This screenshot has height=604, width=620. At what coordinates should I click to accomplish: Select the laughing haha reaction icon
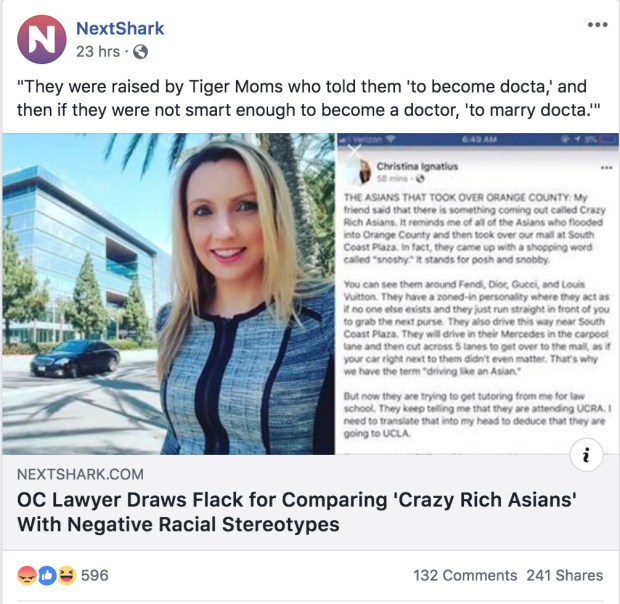65,576
